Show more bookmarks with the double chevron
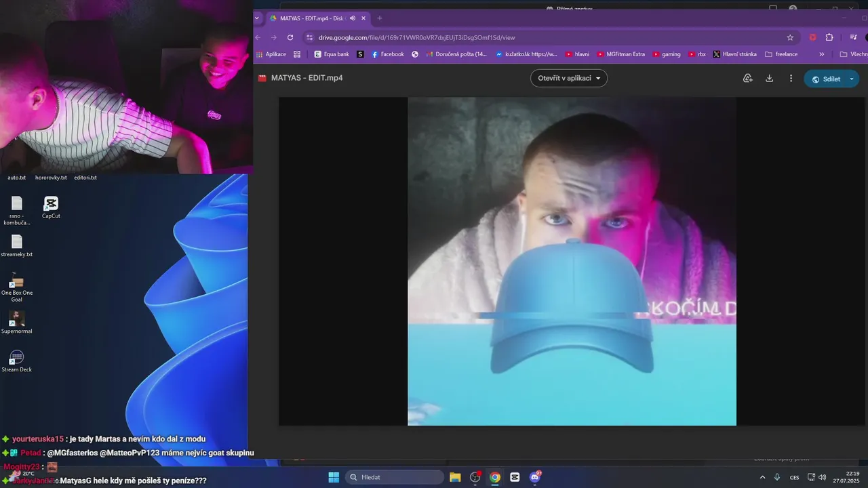Screen dimensions: 868x488 point(822,54)
